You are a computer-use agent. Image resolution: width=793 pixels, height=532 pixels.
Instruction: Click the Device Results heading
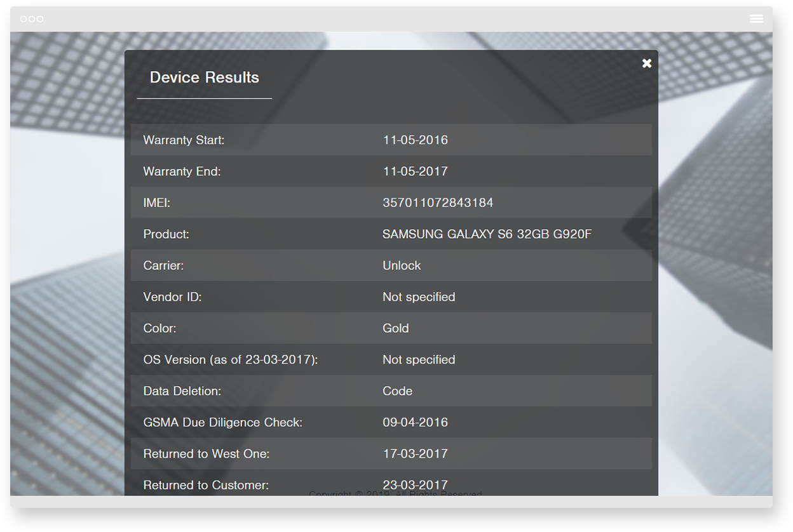pos(204,77)
